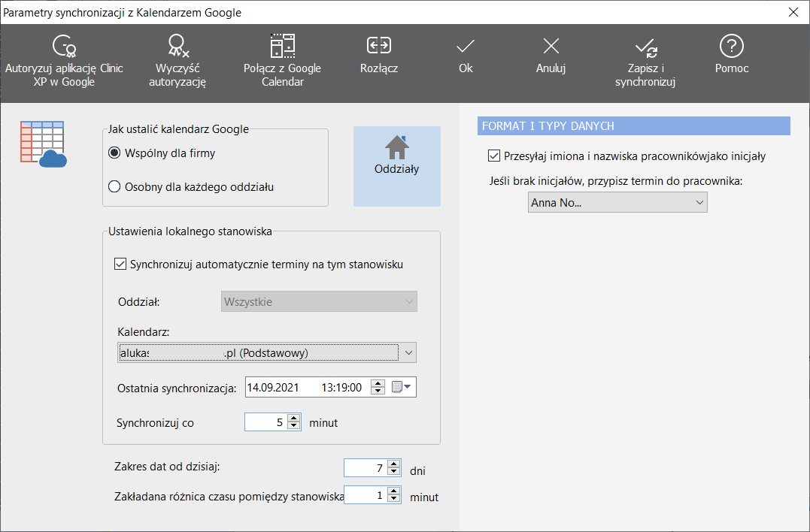Decrease Zakres dat od dzisiaj days
The width and height of the screenshot is (810, 532).
[x=393, y=472]
